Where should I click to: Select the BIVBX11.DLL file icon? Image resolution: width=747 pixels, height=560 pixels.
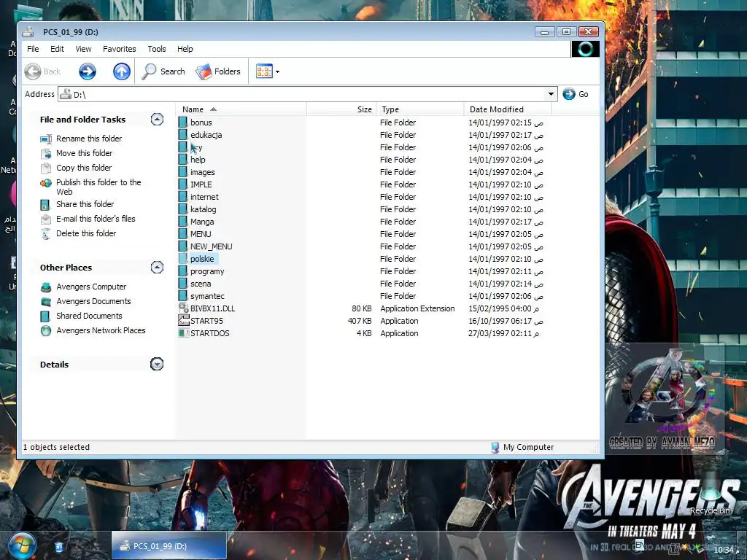point(183,308)
